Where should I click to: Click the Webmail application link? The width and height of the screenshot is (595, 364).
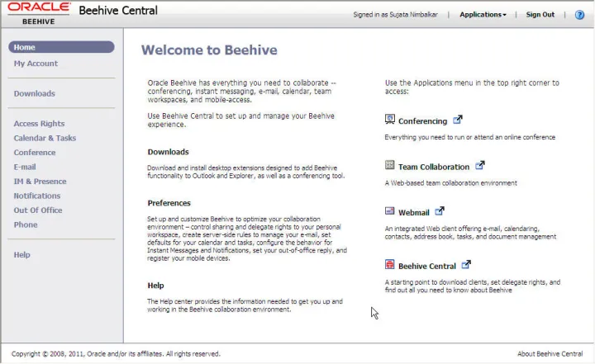[414, 213]
